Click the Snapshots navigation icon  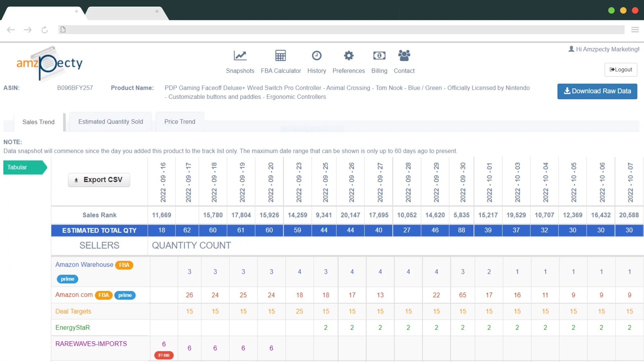pyautogui.click(x=240, y=56)
